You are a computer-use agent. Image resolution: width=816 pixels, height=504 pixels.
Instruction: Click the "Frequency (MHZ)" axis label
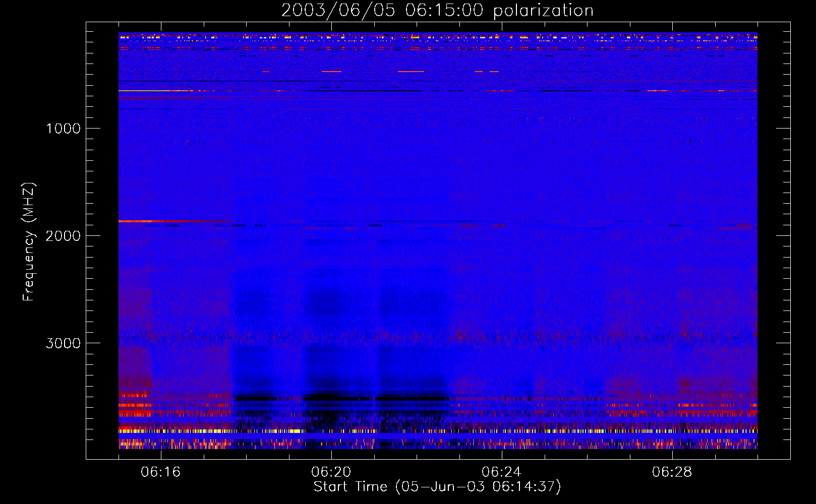pos(29,241)
